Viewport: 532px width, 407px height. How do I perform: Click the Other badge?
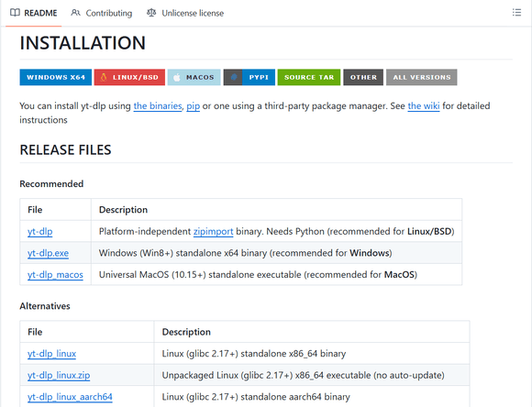tap(363, 77)
